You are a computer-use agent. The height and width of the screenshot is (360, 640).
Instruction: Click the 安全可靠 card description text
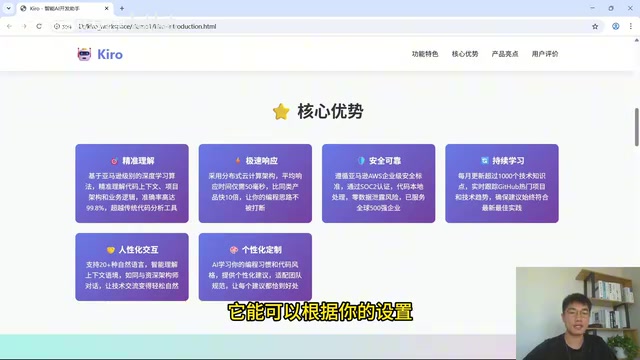coord(378,192)
